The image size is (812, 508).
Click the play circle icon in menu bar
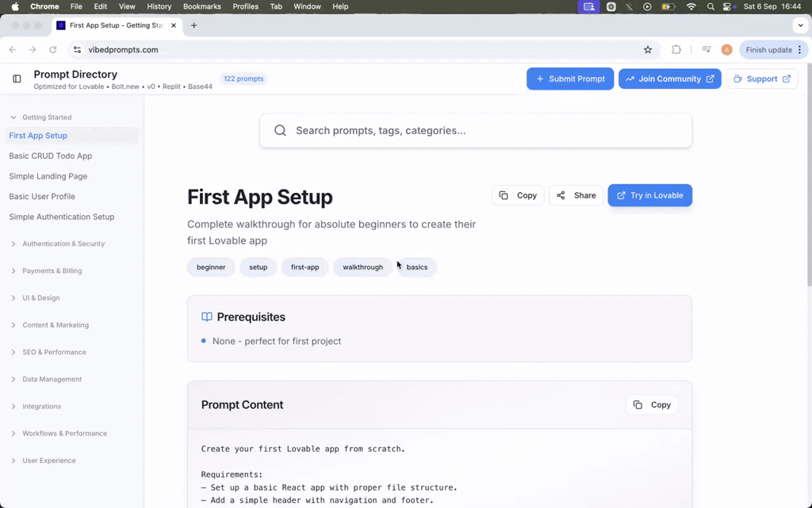(x=647, y=6)
